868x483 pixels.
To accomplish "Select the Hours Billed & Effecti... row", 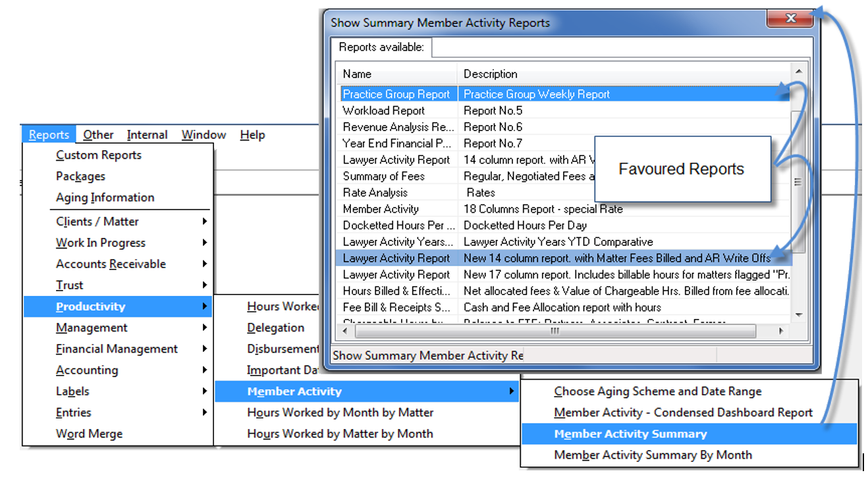I will tap(564, 291).
